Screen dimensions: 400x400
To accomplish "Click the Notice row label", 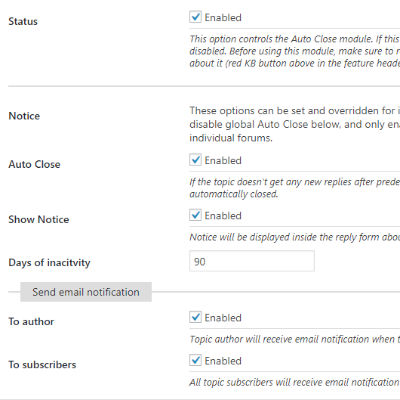I will coord(24,116).
